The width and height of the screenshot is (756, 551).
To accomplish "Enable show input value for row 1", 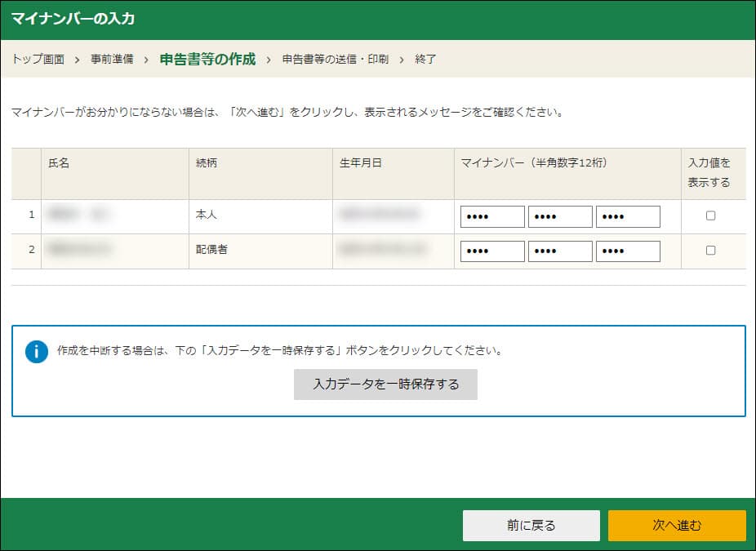I will coord(710,216).
